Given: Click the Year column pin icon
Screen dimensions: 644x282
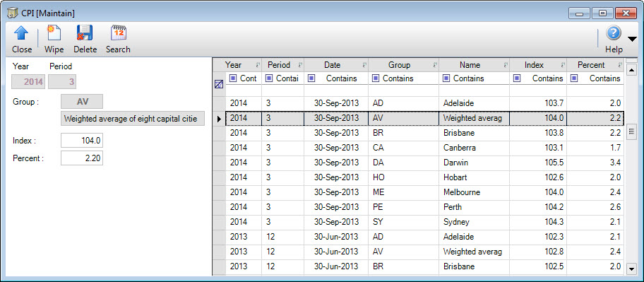Looking at the screenshot, I should [x=258, y=65].
